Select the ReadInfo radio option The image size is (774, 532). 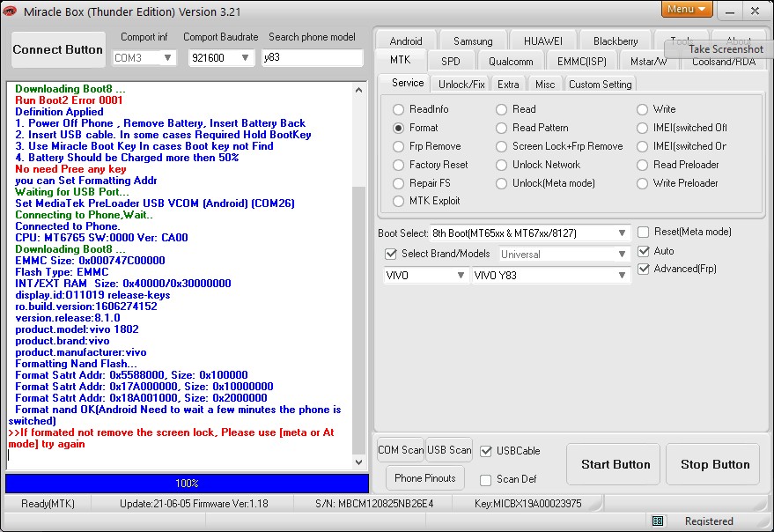(x=398, y=109)
